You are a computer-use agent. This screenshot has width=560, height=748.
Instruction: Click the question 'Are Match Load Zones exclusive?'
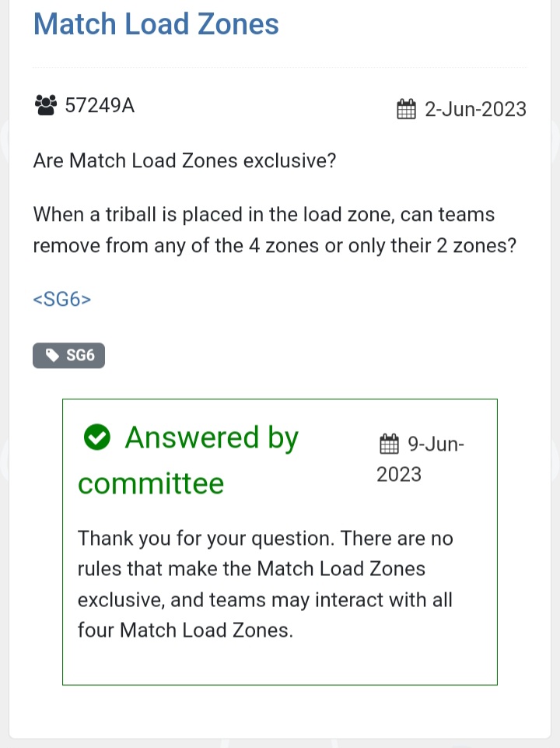click(184, 161)
